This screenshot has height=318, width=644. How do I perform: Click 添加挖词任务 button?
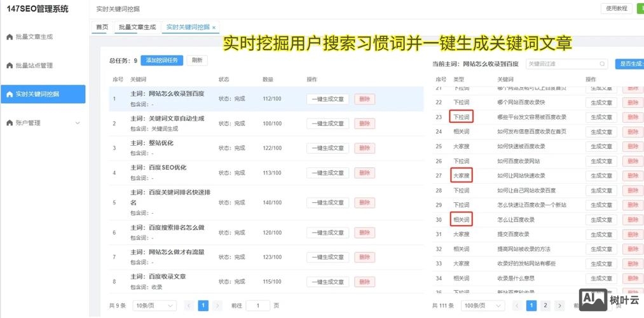click(x=162, y=60)
